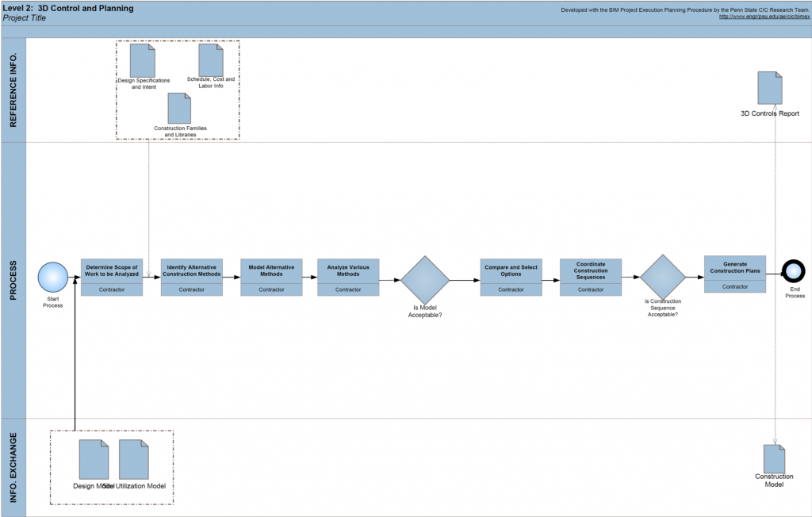Click the Design Model document icon
The width and height of the screenshot is (812, 517).
pyautogui.click(x=94, y=459)
